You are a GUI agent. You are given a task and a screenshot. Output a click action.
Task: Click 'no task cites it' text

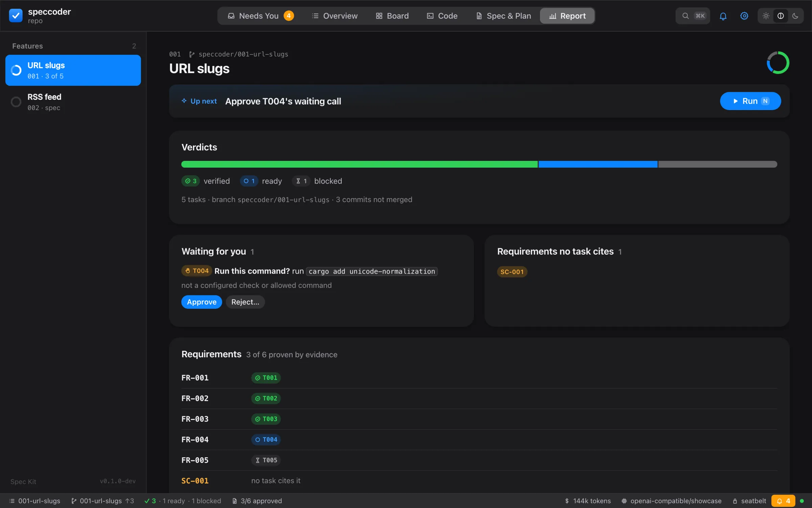pyautogui.click(x=276, y=481)
